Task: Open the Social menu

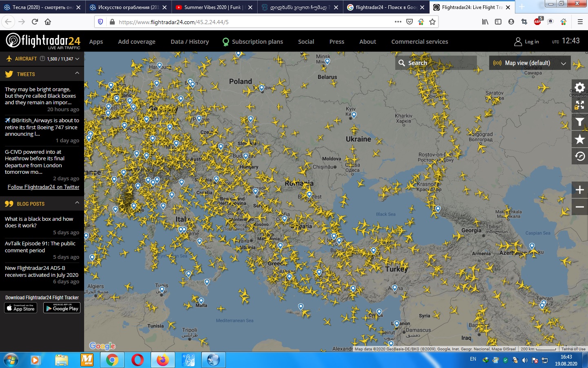Action: (x=306, y=42)
